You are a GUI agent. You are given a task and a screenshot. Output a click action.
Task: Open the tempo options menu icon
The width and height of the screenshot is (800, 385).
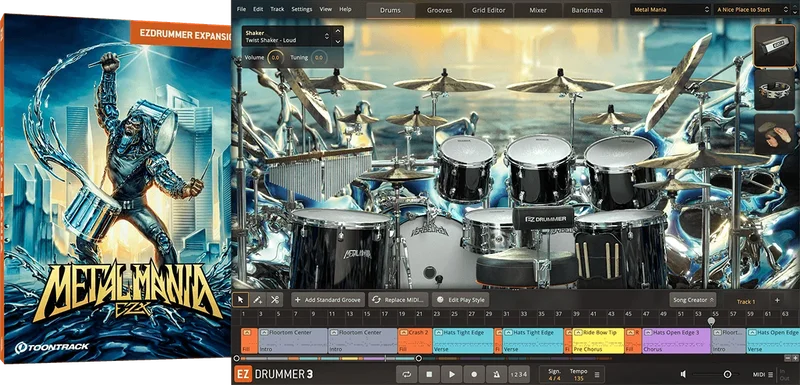pyautogui.click(x=596, y=374)
